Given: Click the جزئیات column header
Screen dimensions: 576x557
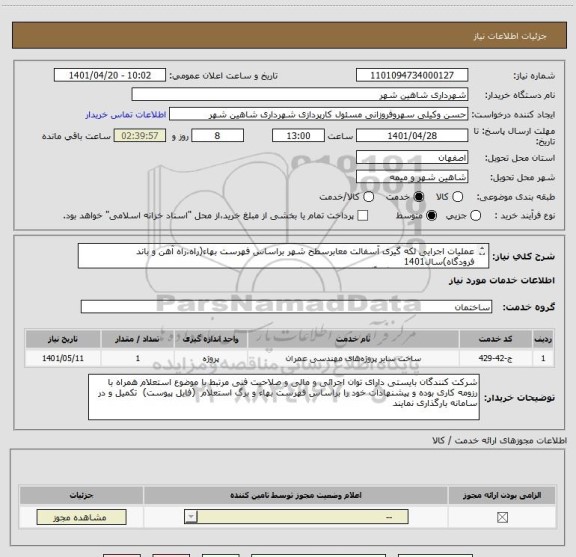Looking at the screenshot, I should pyautogui.click(x=81, y=495).
